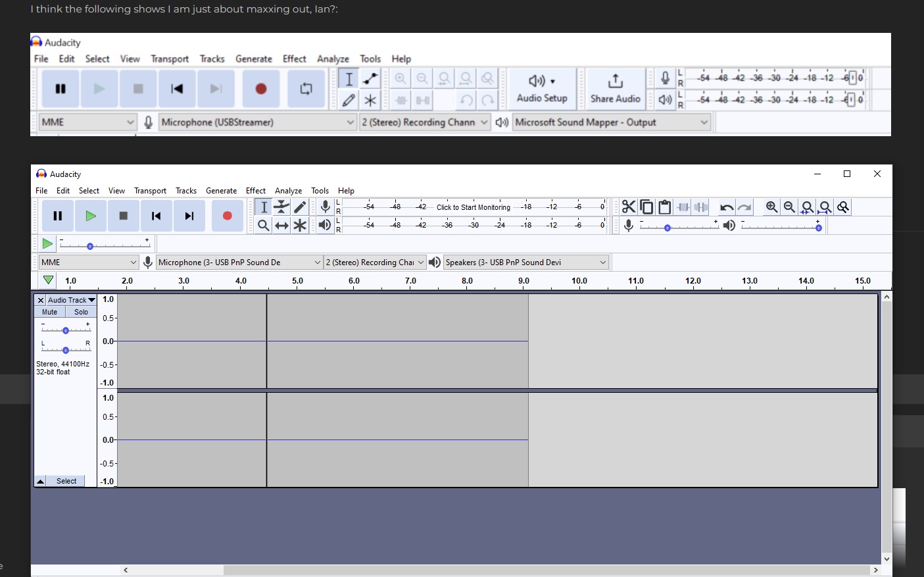This screenshot has width=924, height=577.
Task: Click the Share Audio button
Action: pyautogui.click(x=616, y=89)
